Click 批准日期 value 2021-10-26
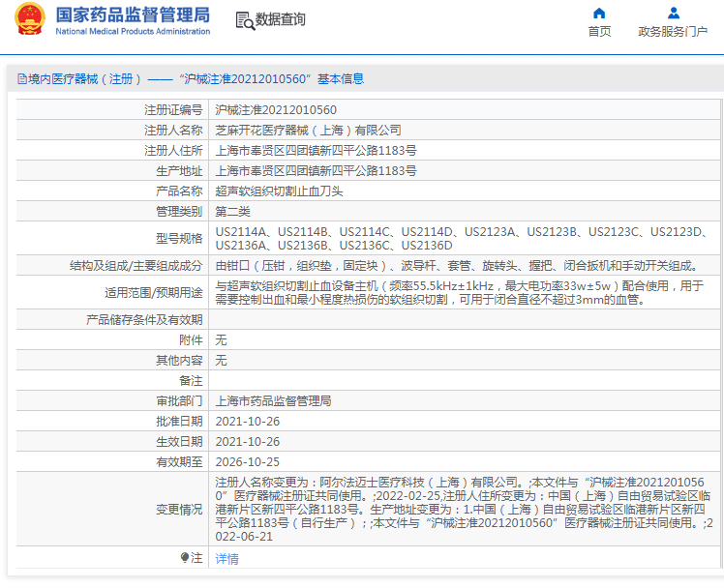 click(x=248, y=421)
